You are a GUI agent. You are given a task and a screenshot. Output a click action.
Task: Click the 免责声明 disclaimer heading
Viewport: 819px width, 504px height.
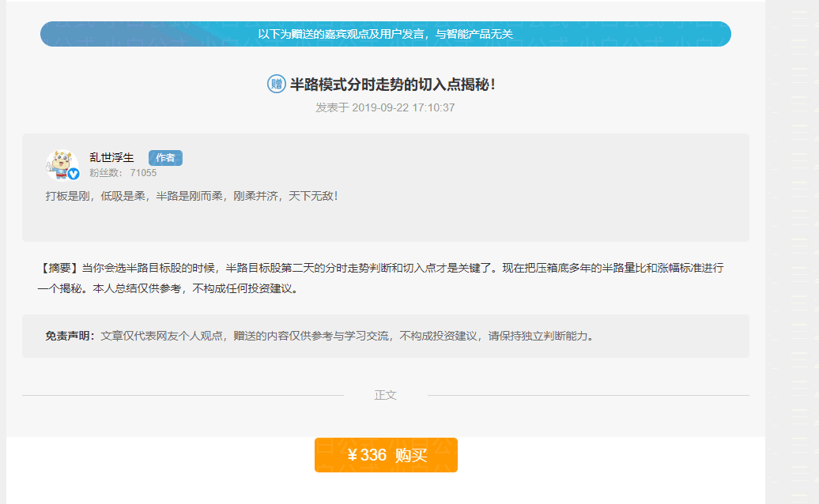click(67, 335)
